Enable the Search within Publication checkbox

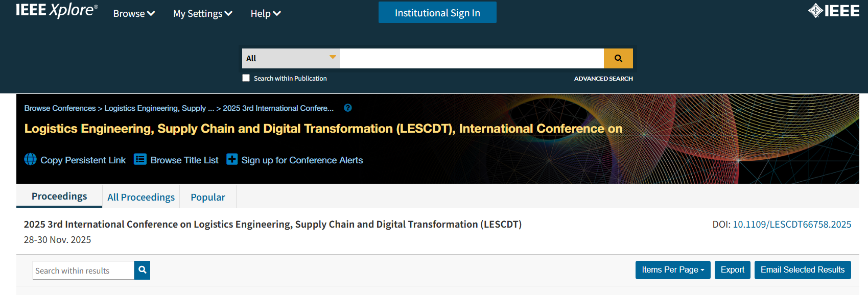pos(246,78)
